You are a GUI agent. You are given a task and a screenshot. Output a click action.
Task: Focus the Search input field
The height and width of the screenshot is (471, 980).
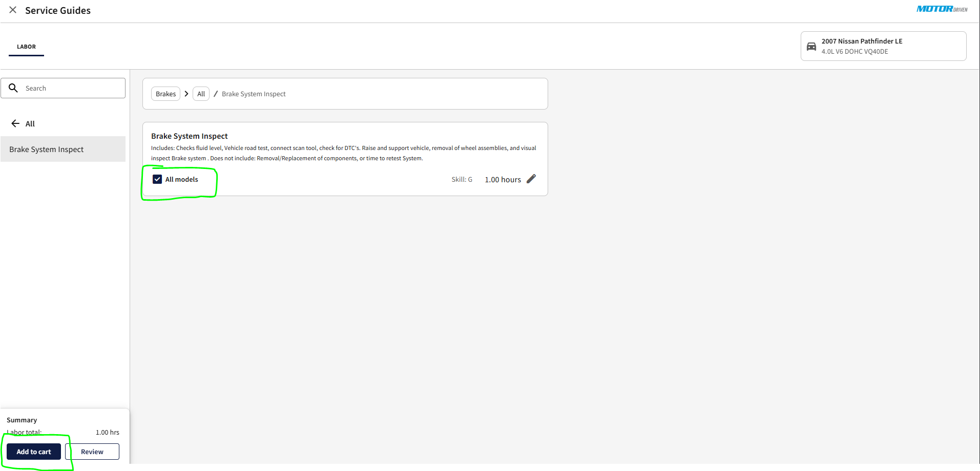(x=72, y=88)
